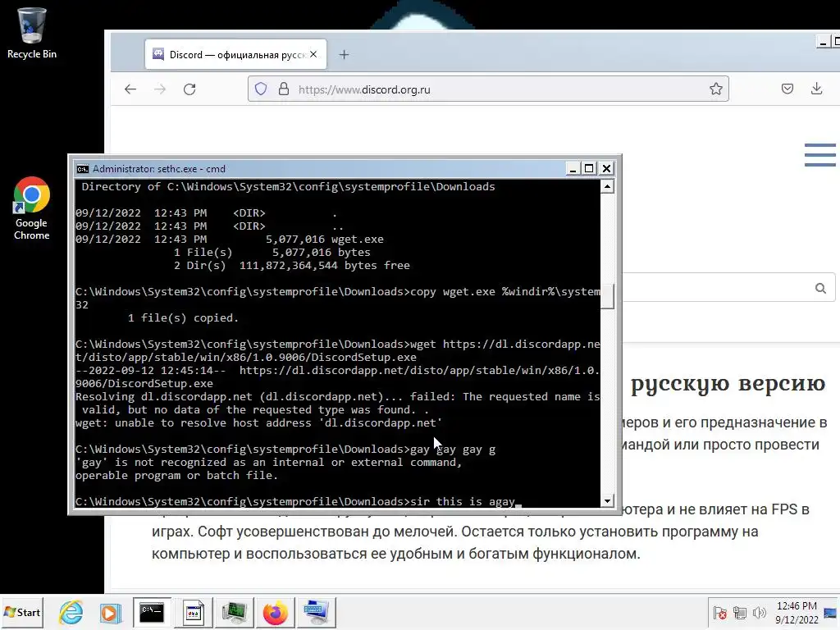Click the cmd scrollbar up arrow
Screen dimensions: 840x630
[x=607, y=186]
